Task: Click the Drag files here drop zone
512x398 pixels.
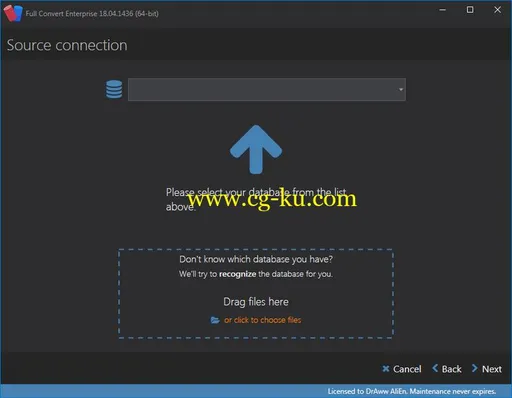Action: (x=256, y=294)
